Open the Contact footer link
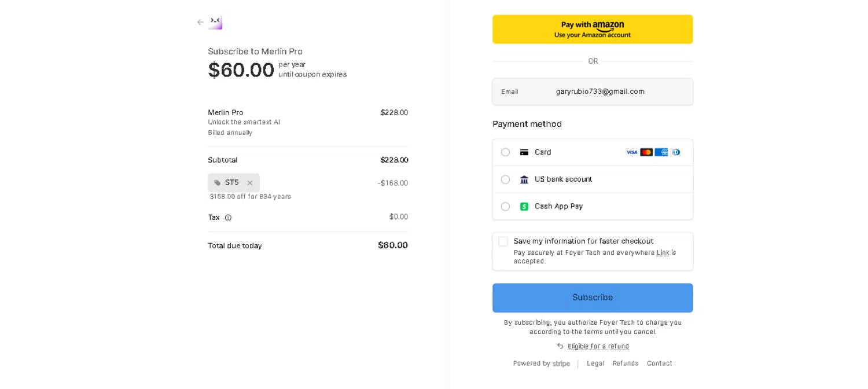 659,364
